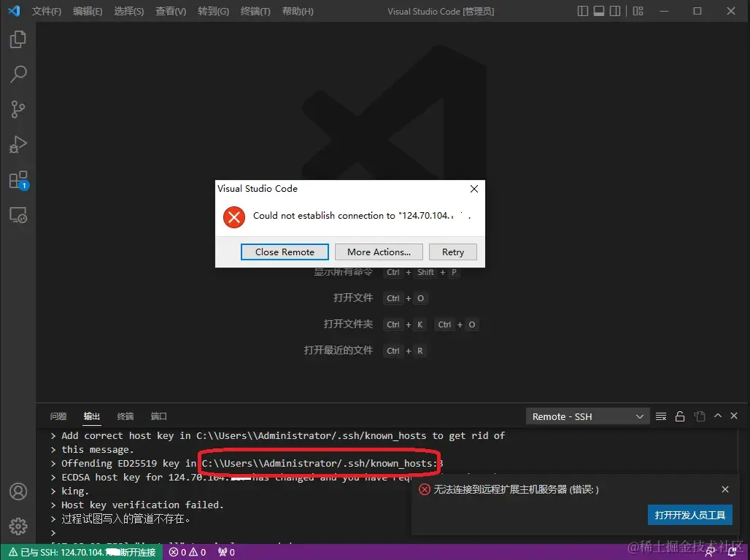Screen dimensions: 750x560
Task: Click the 打开最近的文件 shortcut hint
Action: pyautogui.click(x=339, y=351)
